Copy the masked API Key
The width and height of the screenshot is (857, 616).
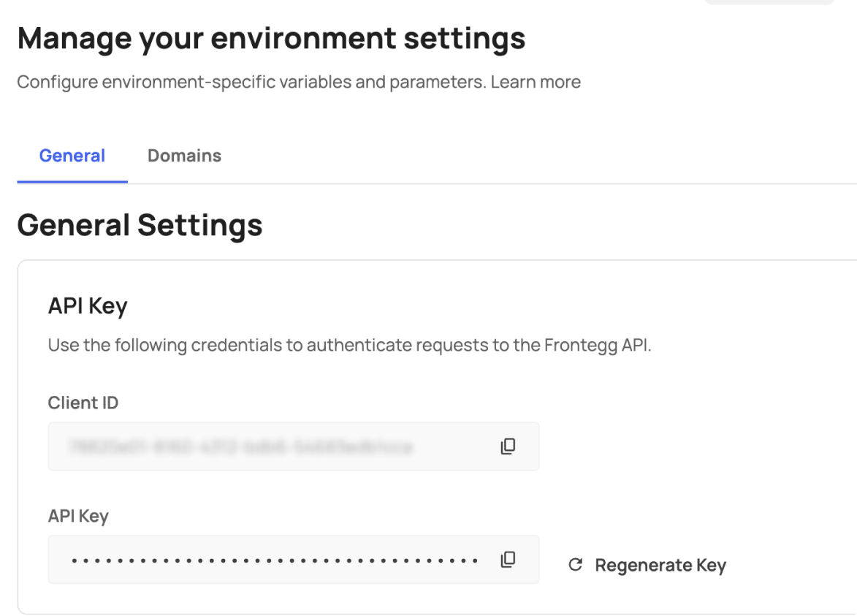[x=508, y=560]
